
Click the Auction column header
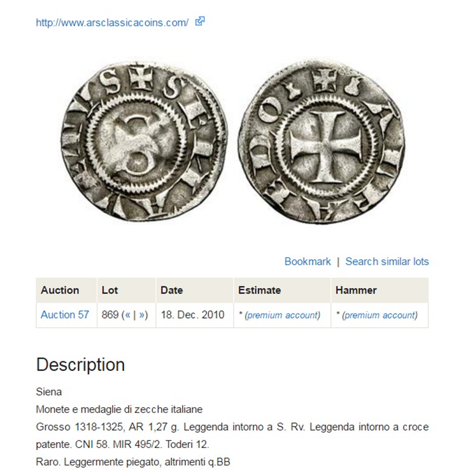[x=60, y=290]
